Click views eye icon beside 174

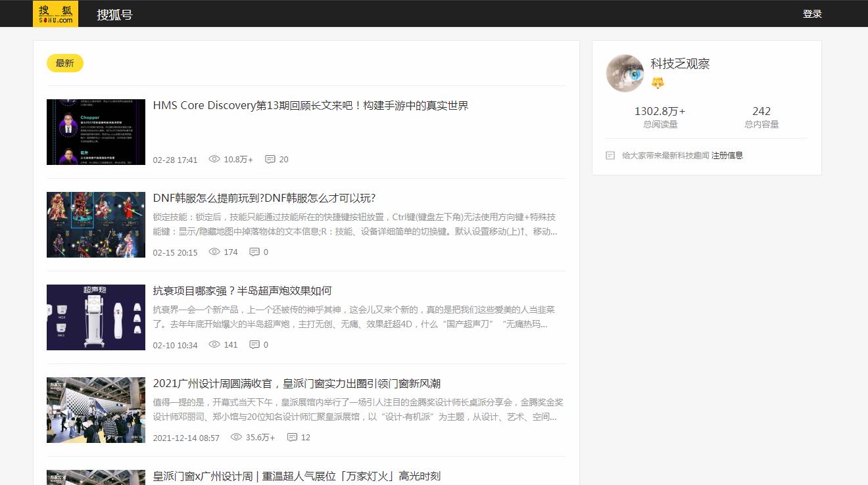pyautogui.click(x=214, y=252)
